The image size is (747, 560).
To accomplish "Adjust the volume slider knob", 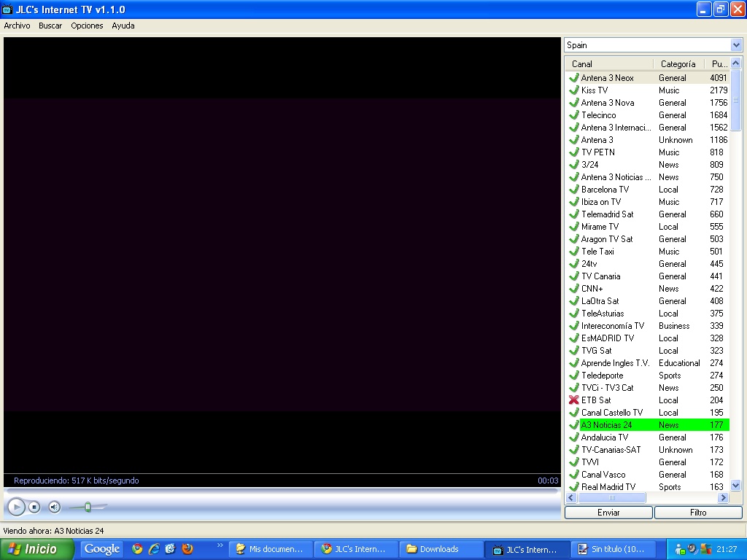I will 88,507.
